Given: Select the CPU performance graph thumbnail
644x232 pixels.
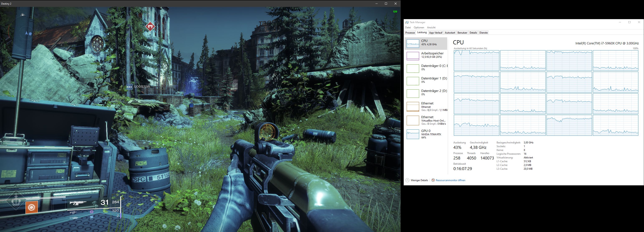Looking at the screenshot, I should point(413,43).
